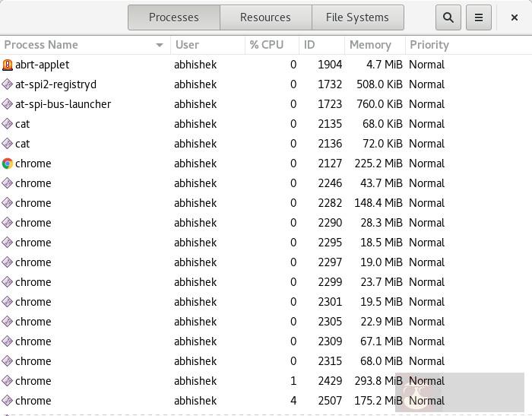The height and width of the screenshot is (416, 532).
Task: Click the at-spi2-registryd process icon
Action: [x=8, y=84]
